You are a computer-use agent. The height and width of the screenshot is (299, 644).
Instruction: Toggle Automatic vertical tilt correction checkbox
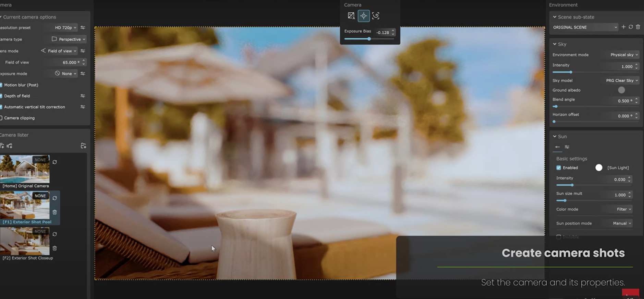1,107
